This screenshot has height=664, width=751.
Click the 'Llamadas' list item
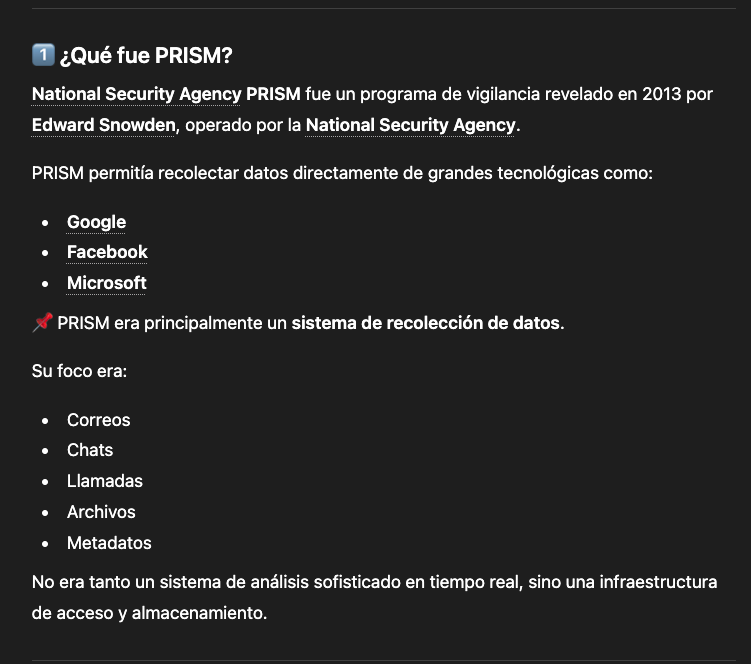(x=104, y=481)
